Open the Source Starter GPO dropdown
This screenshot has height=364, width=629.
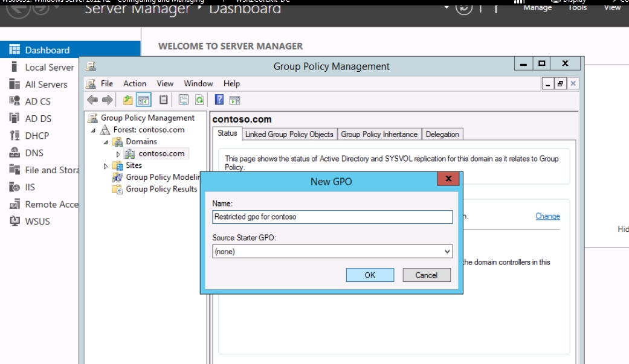coord(447,252)
